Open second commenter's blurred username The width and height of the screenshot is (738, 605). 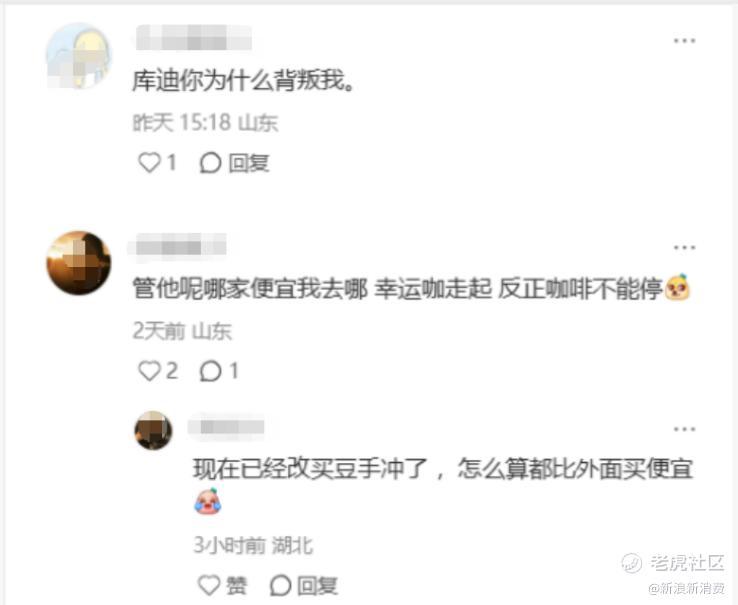coord(177,245)
